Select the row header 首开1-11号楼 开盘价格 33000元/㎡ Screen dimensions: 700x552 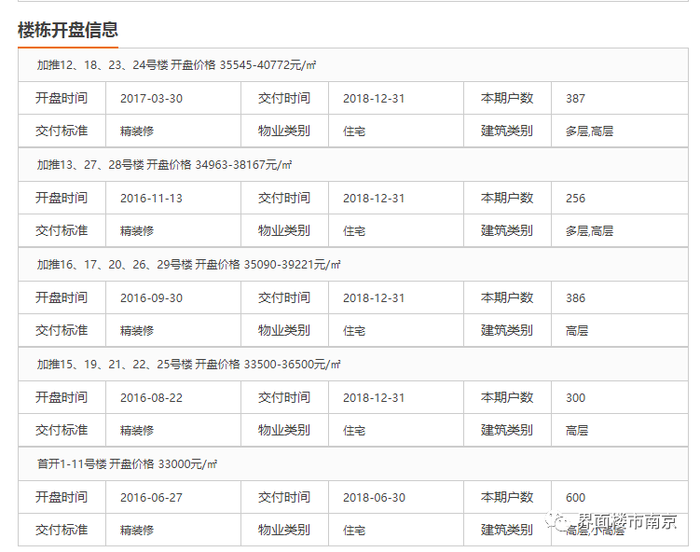coord(353,464)
